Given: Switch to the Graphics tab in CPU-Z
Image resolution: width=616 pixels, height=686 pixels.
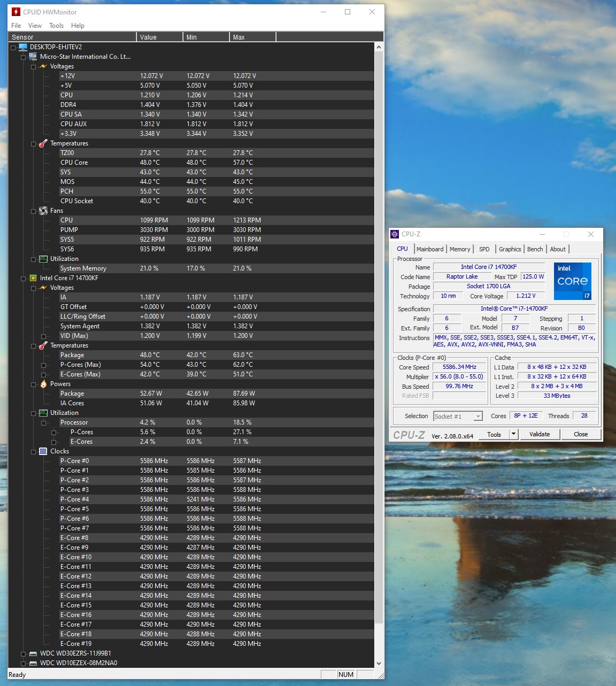Looking at the screenshot, I should [x=510, y=249].
